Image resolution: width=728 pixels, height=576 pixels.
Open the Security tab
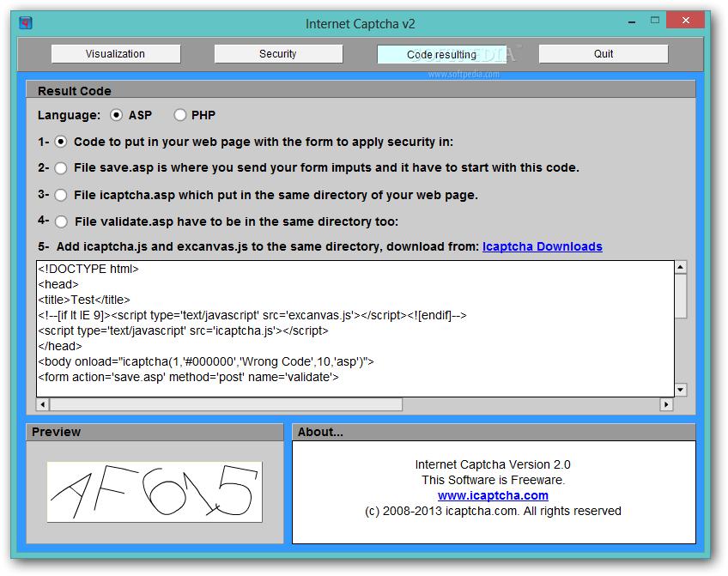(x=278, y=54)
